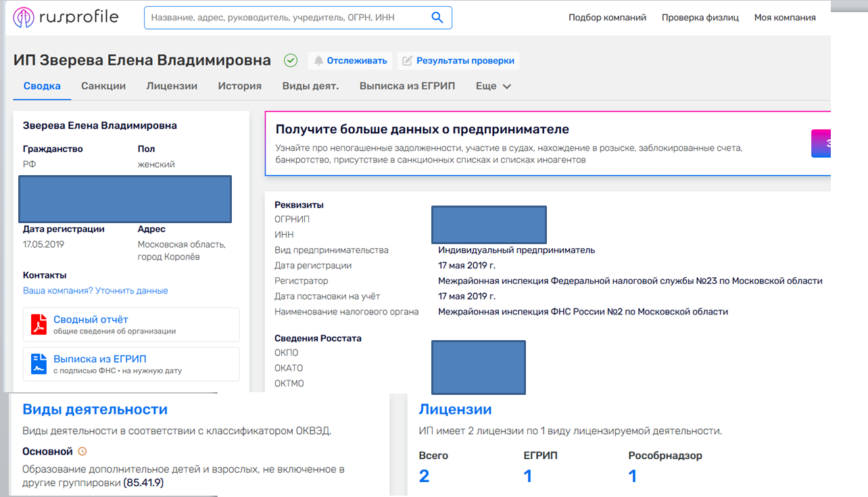Click the OKVED code 85.41.9 text

tap(143, 483)
